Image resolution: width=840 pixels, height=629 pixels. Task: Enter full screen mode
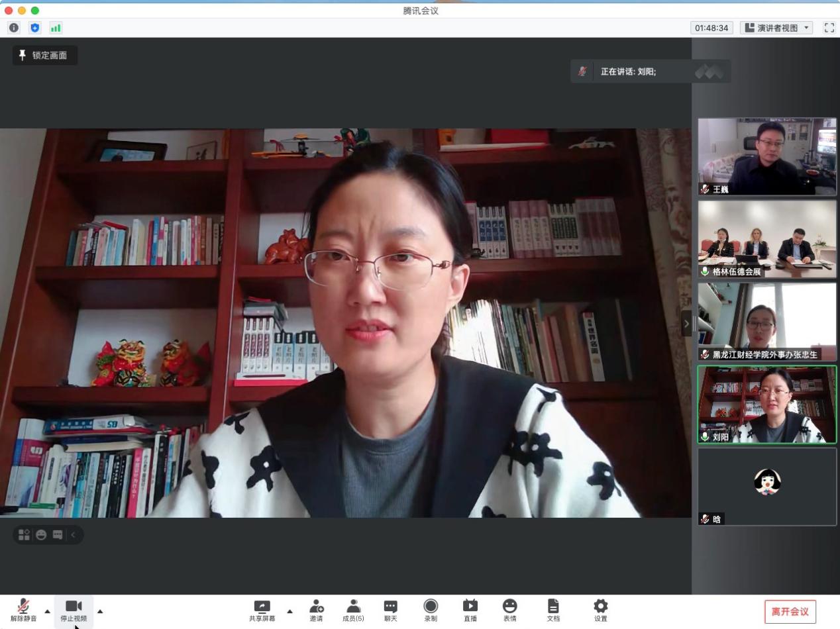click(829, 28)
